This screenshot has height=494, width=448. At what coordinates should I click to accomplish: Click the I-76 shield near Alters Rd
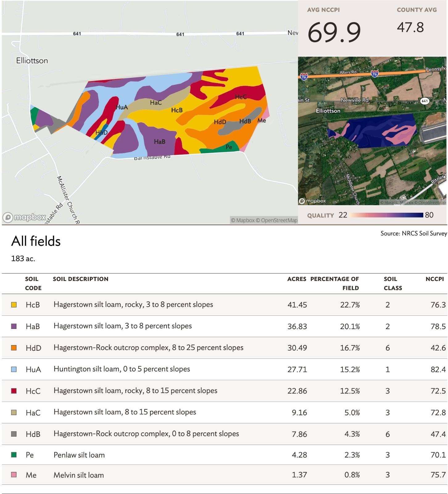point(375,74)
